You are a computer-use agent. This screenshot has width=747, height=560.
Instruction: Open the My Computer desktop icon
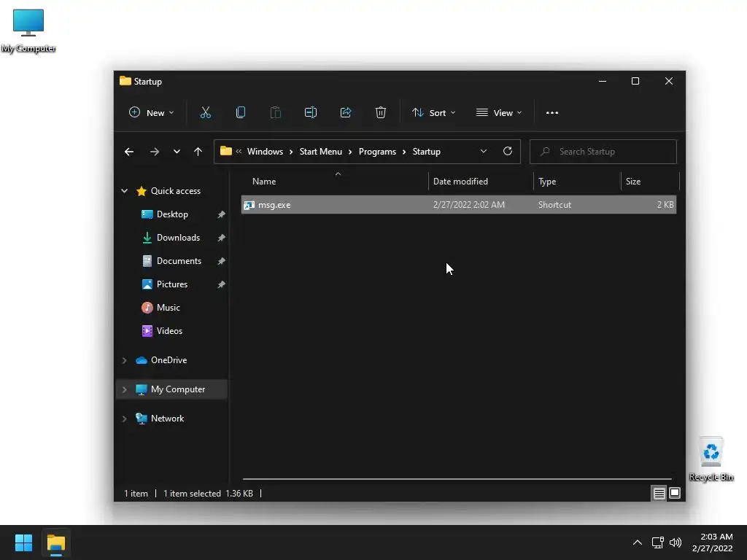pyautogui.click(x=28, y=31)
